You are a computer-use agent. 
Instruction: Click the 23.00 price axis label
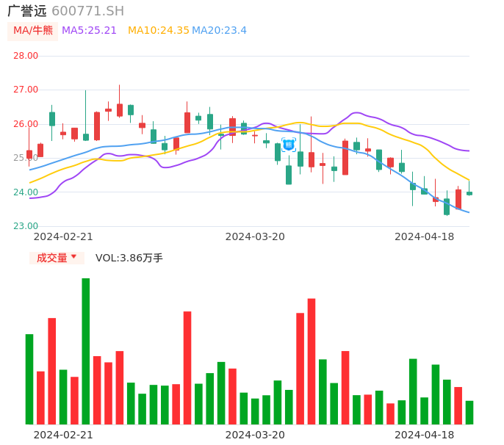coord(26,226)
